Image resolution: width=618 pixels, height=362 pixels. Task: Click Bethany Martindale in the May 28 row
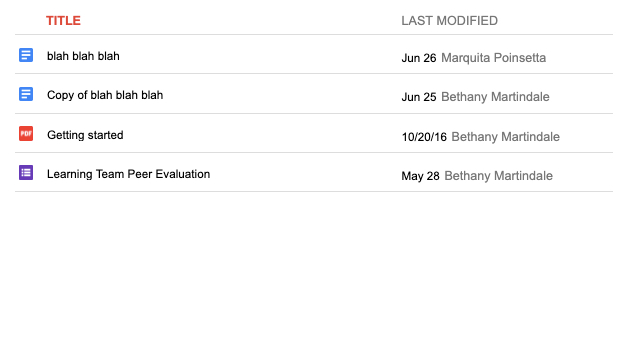498,176
